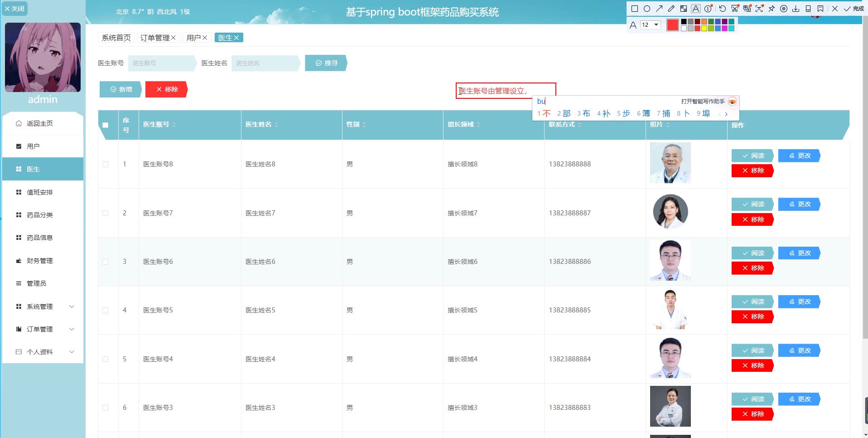Sort the table by 医生姓名 column

tap(276, 125)
